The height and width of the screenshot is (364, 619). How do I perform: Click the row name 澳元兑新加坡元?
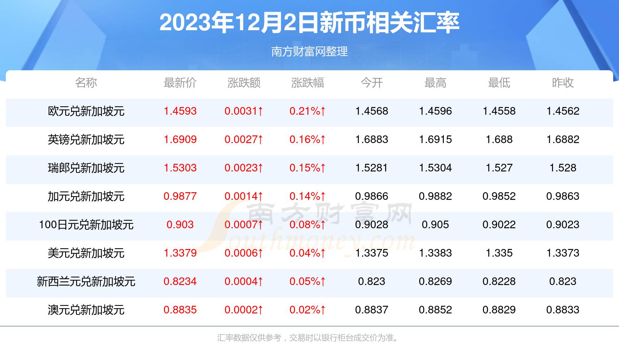86,310
